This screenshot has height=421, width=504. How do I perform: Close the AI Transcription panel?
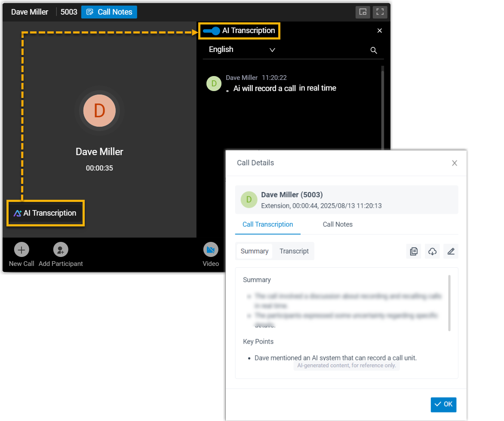(379, 31)
